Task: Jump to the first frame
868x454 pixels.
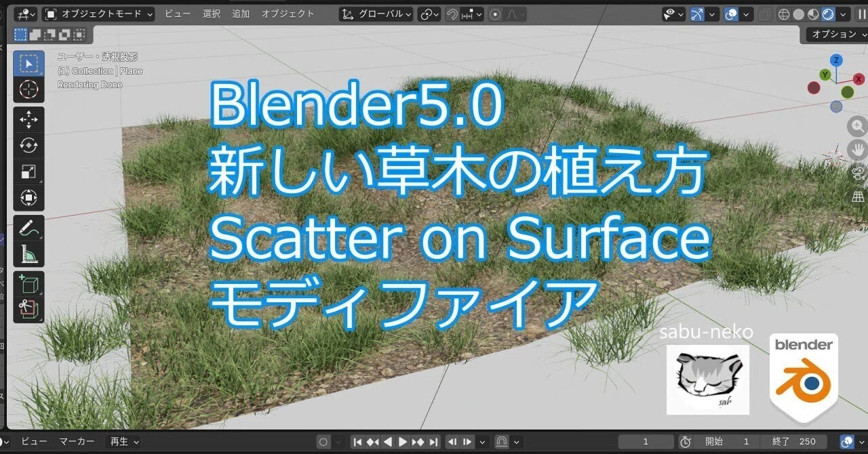Action: point(357,442)
